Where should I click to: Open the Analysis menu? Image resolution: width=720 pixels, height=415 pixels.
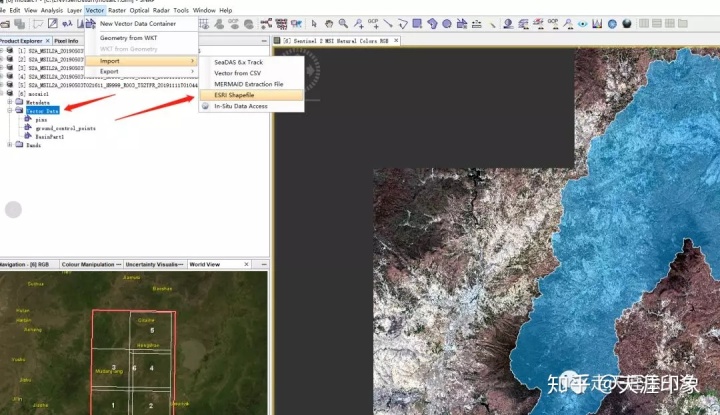coord(51,10)
